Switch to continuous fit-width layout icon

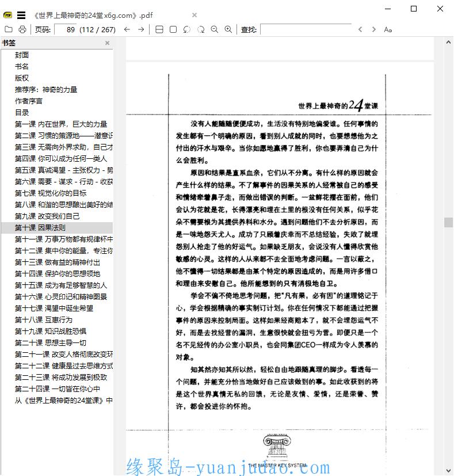(159, 29)
